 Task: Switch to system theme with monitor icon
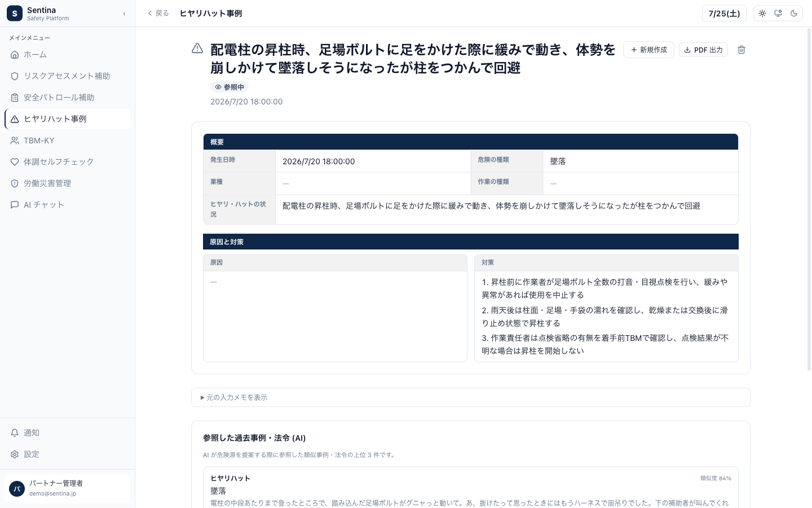tap(778, 14)
